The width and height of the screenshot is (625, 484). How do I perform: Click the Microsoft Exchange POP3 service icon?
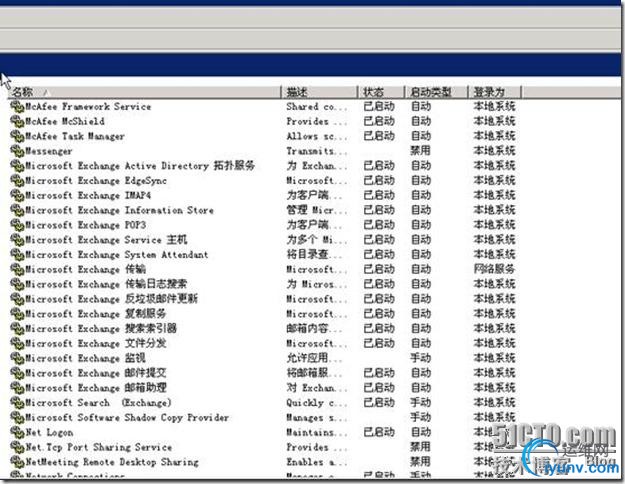click(x=17, y=225)
